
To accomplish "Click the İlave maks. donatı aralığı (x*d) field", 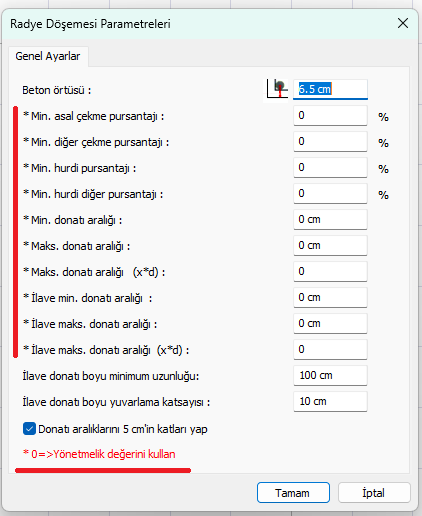I will (x=330, y=350).
